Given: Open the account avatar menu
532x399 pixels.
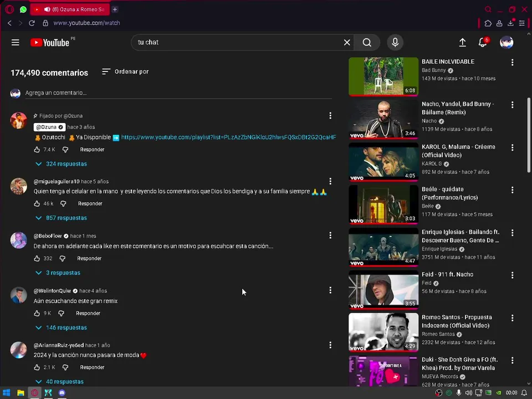Looking at the screenshot, I should click(506, 43).
